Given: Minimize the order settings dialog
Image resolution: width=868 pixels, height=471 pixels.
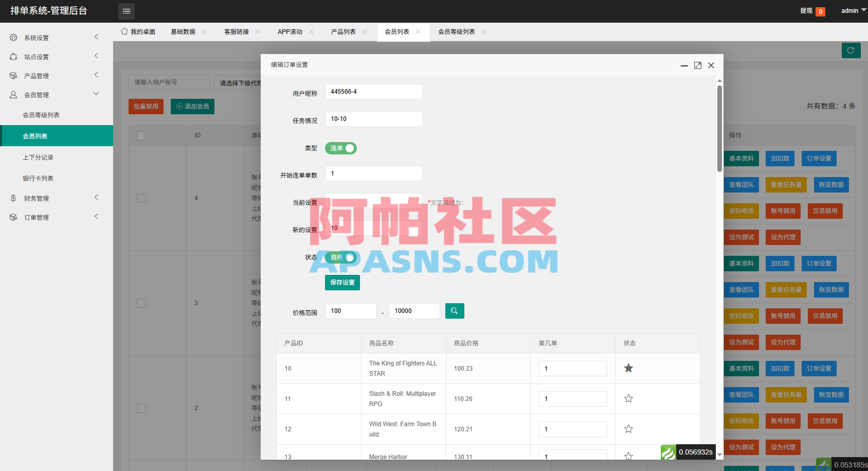Looking at the screenshot, I should [x=684, y=65].
